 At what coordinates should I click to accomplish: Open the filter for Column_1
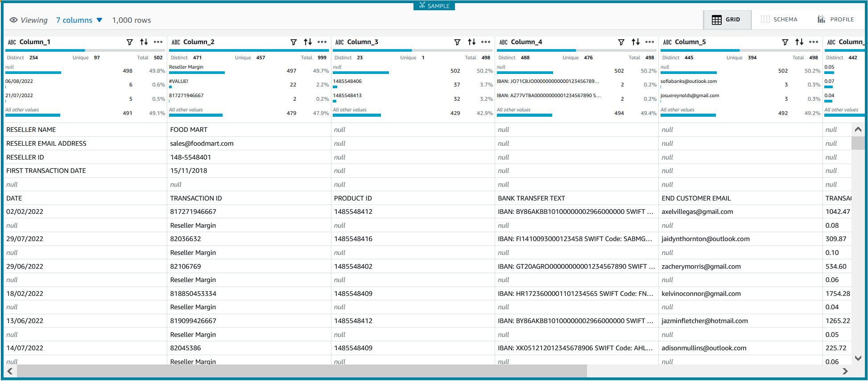tap(130, 42)
